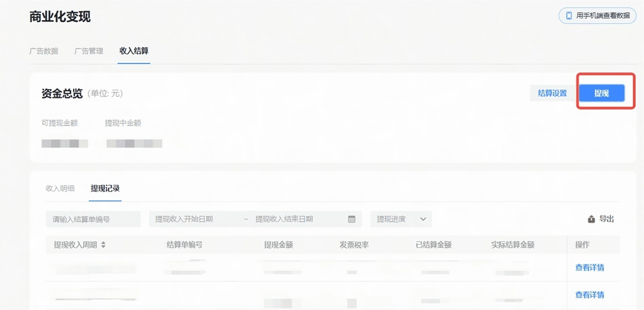Toggle sort arrows on 提现收入周期 column

[103, 245]
